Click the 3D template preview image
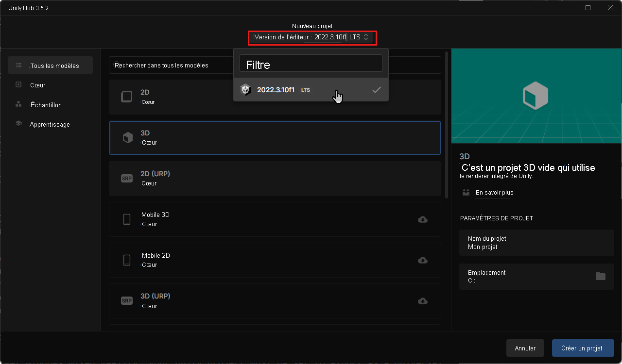This screenshot has width=622, height=364. point(536,96)
